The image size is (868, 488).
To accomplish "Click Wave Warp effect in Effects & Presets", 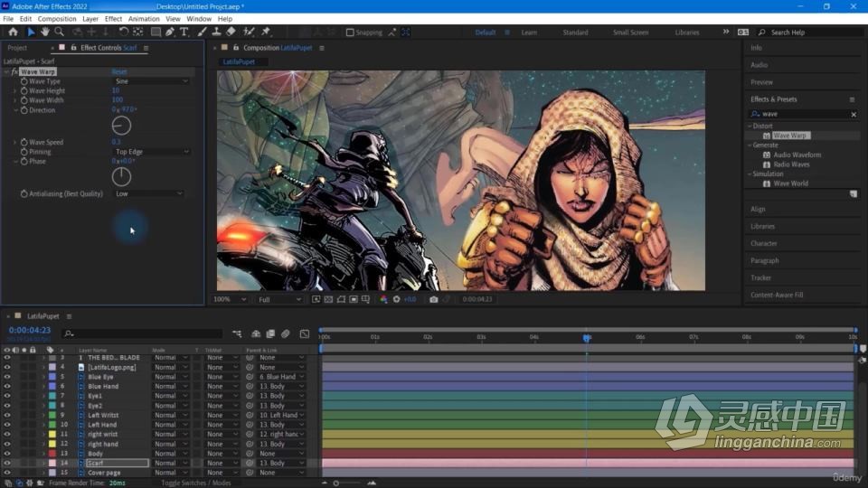I will click(x=790, y=136).
